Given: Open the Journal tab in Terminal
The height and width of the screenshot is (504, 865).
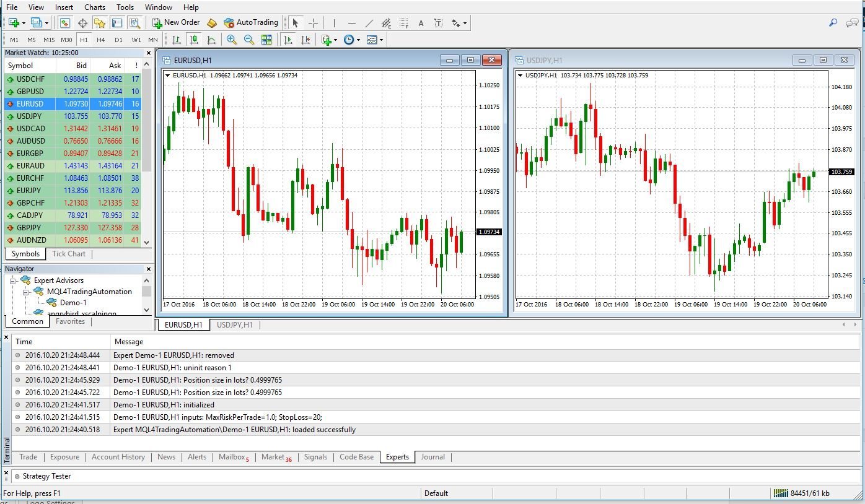Looking at the screenshot, I should (432, 457).
